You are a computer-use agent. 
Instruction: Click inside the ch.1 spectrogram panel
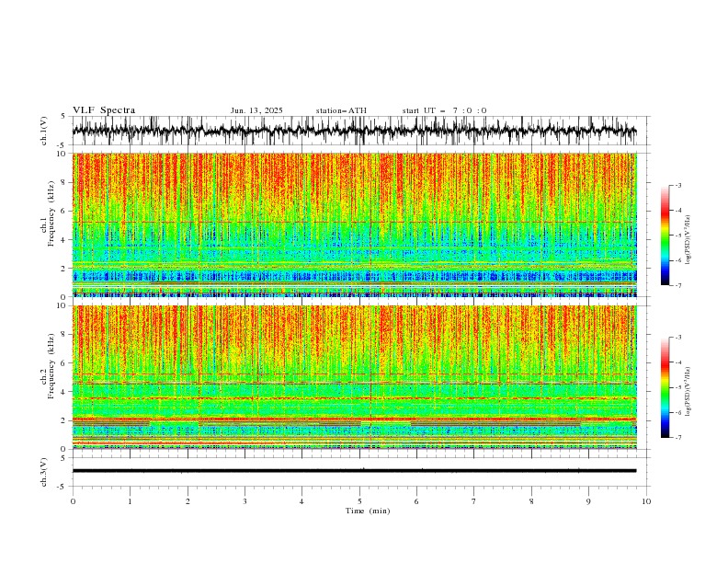coord(354,224)
